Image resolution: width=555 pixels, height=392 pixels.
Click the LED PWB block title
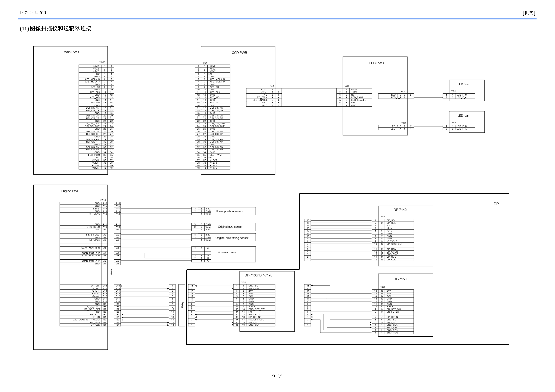coord(376,63)
